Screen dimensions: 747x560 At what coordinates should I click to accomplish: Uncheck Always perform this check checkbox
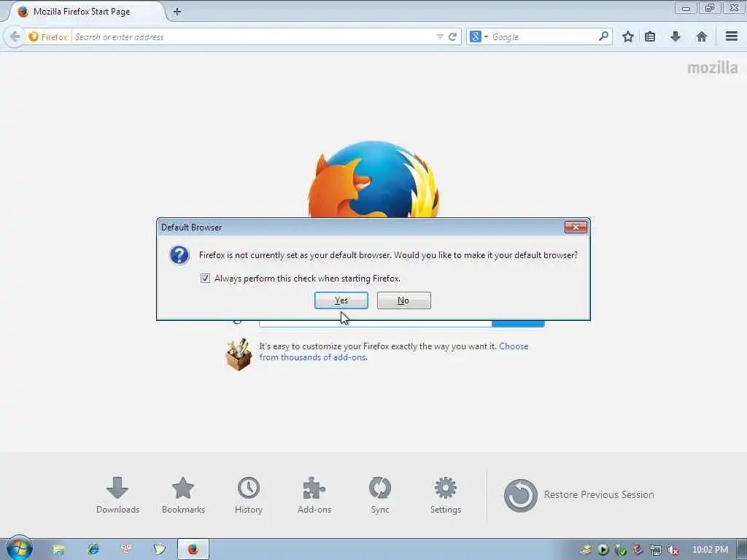point(205,278)
